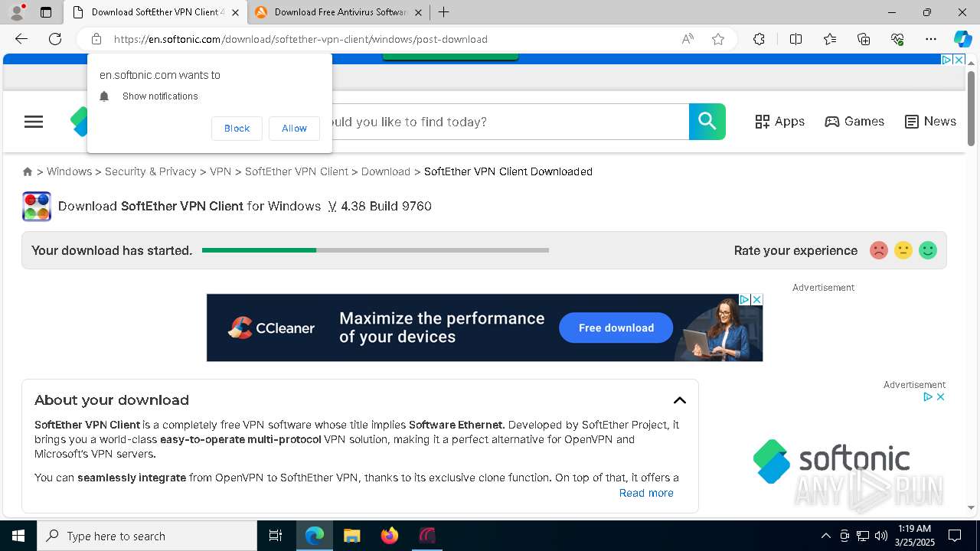
Task: Open the Edge profile icon
Action: (x=17, y=12)
